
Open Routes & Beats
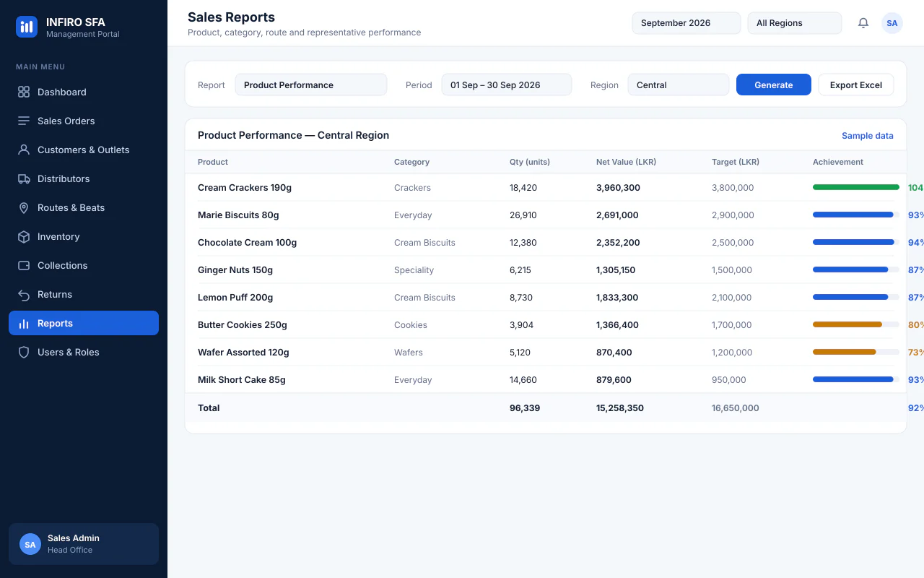(84, 207)
